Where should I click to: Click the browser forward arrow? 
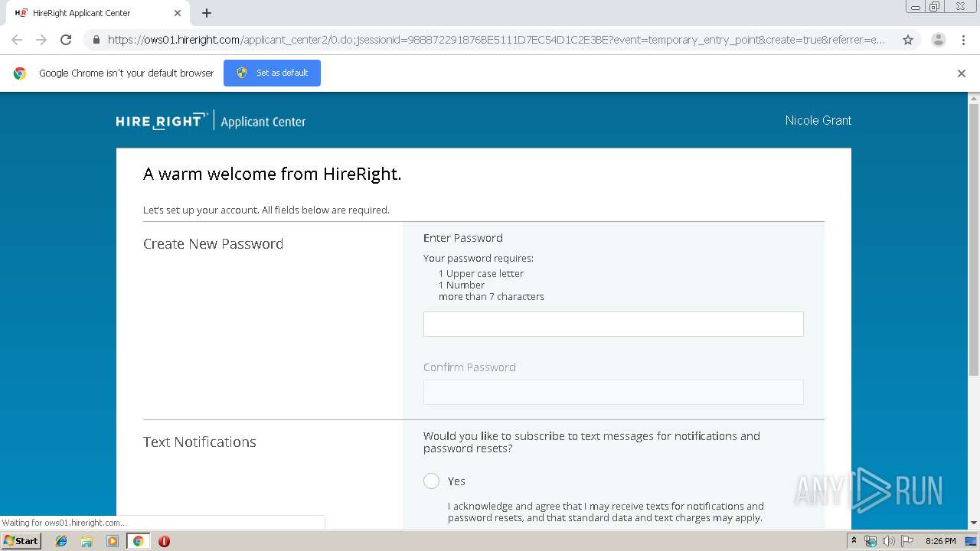coord(41,40)
